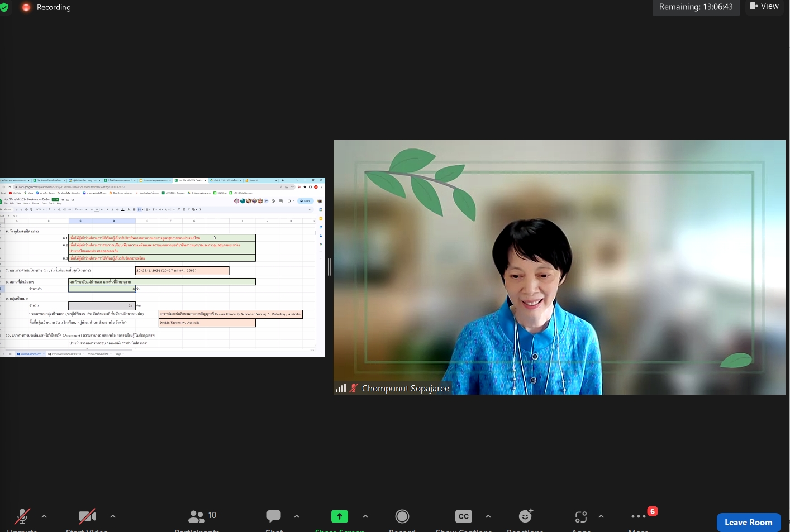The image size is (790, 532).
Task: Open audio options arrow beside microphone
Action: tap(44, 516)
